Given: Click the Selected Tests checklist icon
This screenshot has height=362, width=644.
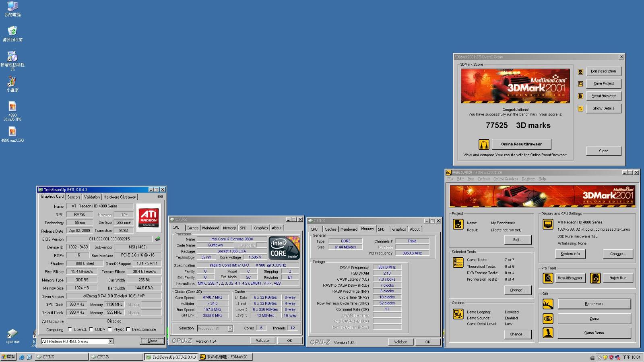Looking at the screenshot, I should click(458, 263).
